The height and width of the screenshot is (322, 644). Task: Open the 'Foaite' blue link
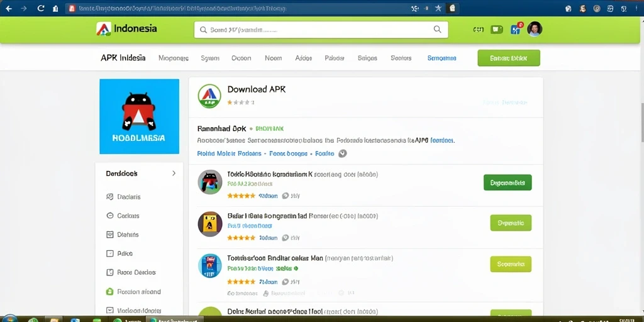coord(325,153)
